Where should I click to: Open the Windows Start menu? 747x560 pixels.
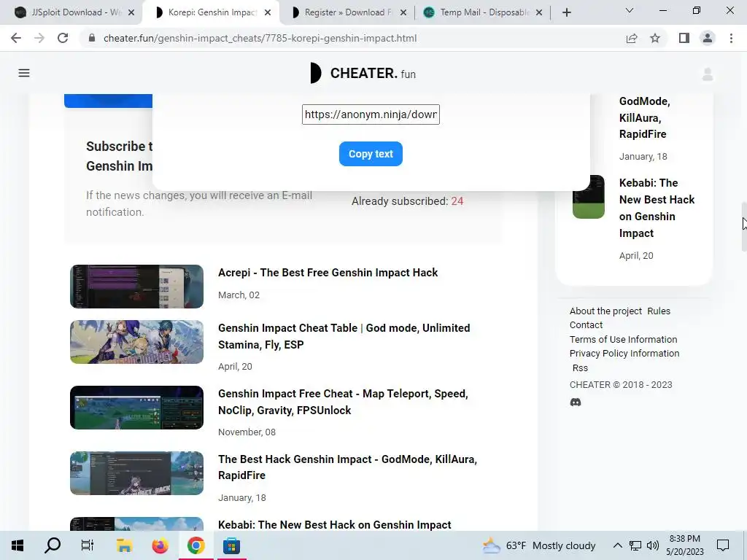(18, 545)
